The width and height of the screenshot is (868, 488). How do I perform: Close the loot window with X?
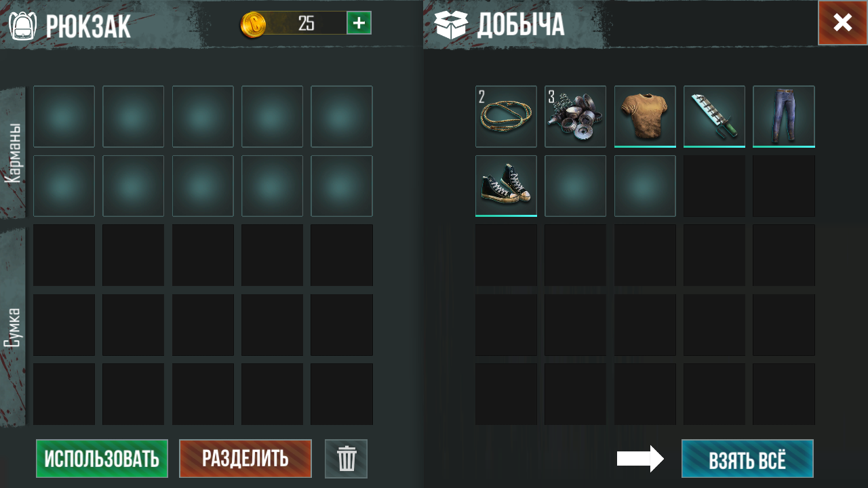[843, 23]
